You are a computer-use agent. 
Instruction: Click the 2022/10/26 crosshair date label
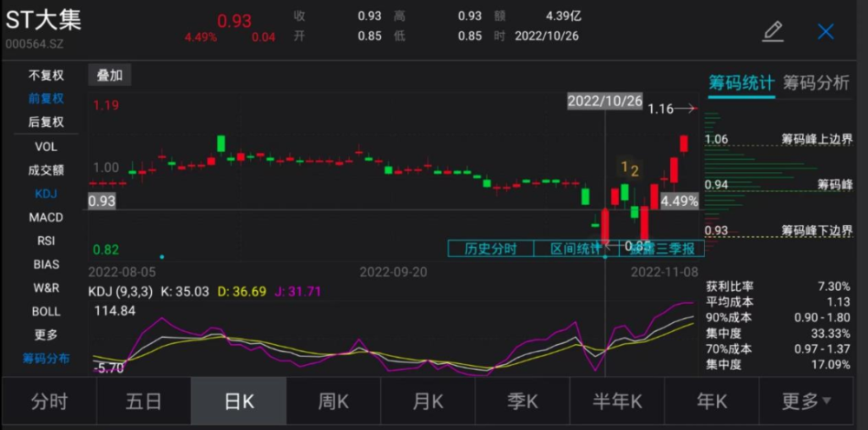click(x=605, y=101)
